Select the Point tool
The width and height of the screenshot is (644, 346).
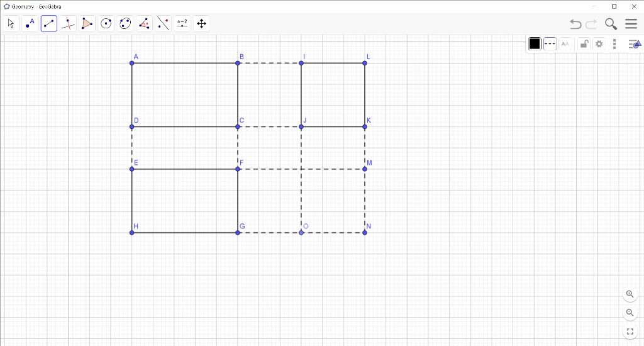point(30,23)
